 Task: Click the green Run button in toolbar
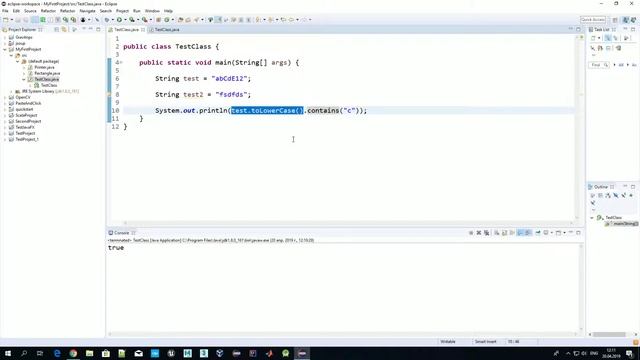[119, 20]
